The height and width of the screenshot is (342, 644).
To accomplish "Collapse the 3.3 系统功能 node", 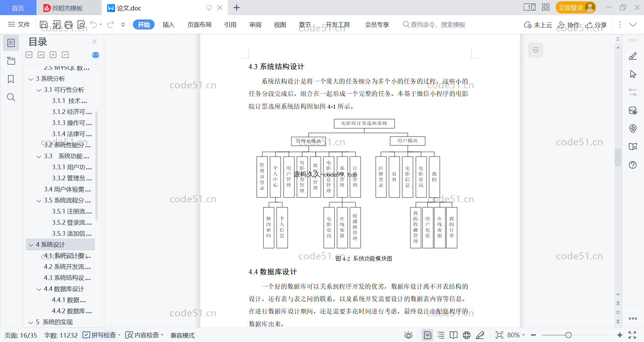I will click(39, 157).
